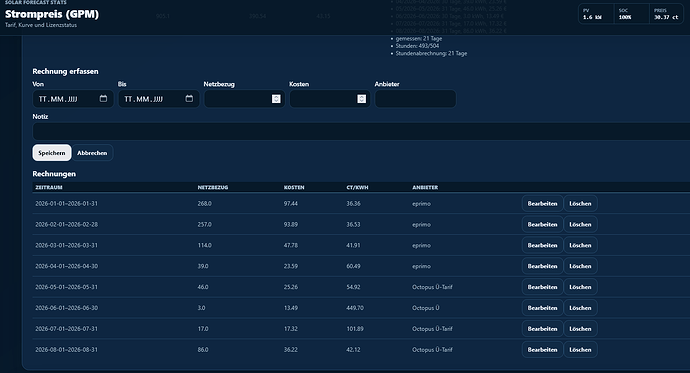Click the SOC 100% status tile

pyautogui.click(x=631, y=14)
